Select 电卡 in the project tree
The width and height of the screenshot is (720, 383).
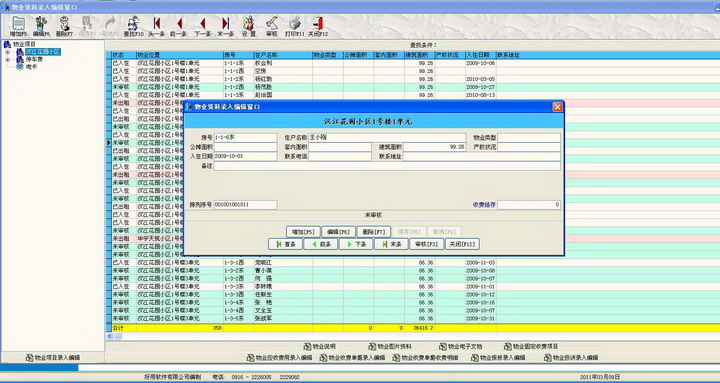coord(31,66)
